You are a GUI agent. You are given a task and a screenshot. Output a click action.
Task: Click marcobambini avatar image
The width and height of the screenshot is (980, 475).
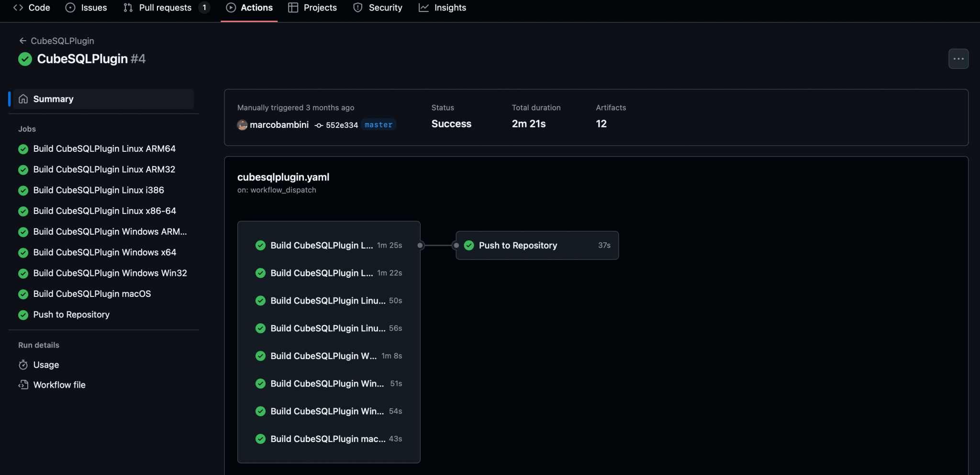coord(242,125)
